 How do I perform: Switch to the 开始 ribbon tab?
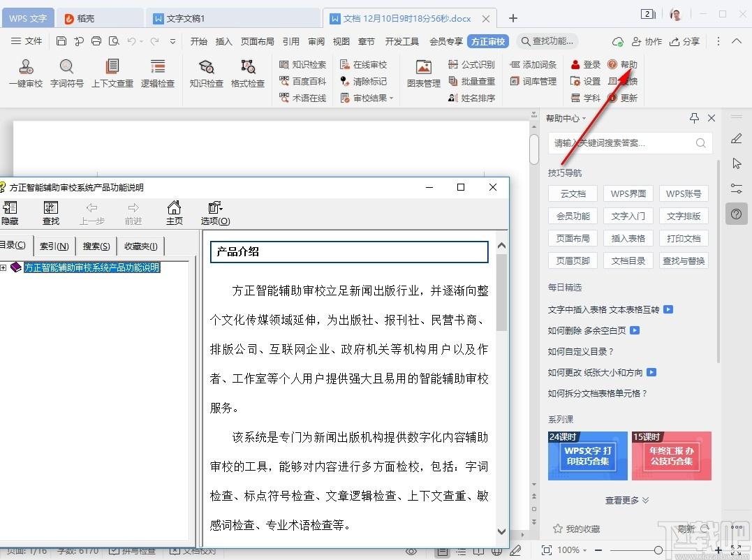click(198, 42)
